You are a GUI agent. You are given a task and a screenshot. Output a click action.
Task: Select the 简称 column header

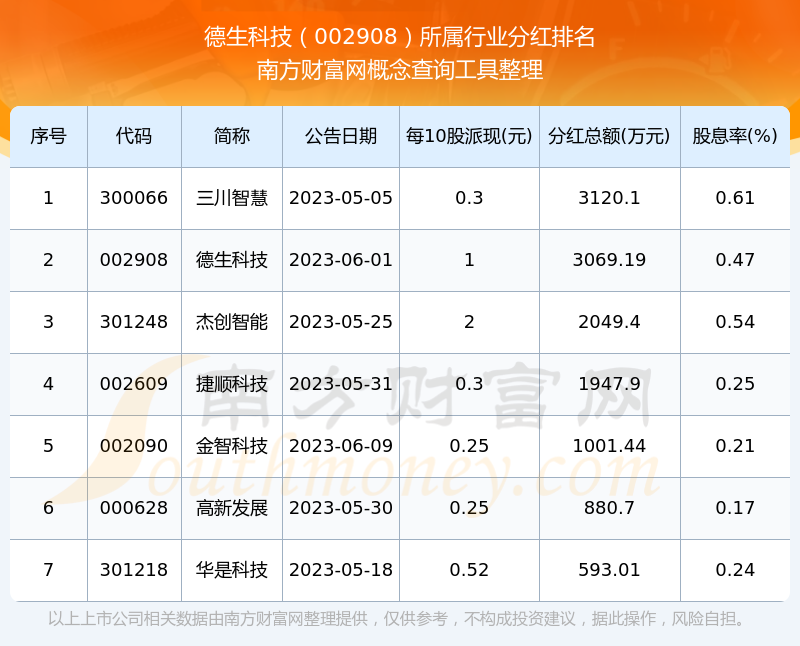pos(232,136)
